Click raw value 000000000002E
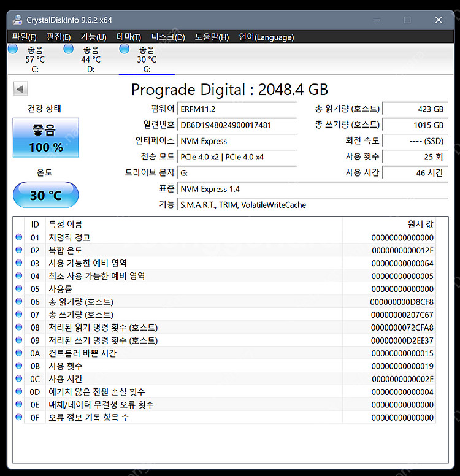The width and height of the screenshot is (460, 476). [x=402, y=379]
